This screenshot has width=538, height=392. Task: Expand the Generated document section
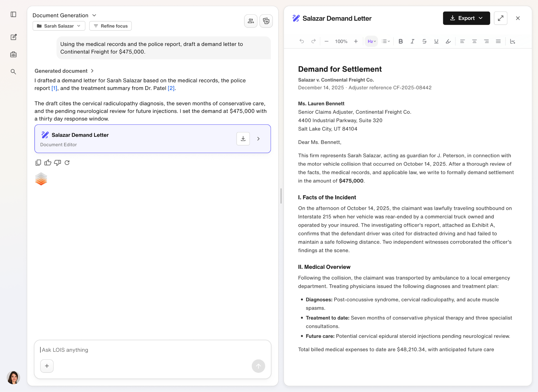click(x=64, y=71)
